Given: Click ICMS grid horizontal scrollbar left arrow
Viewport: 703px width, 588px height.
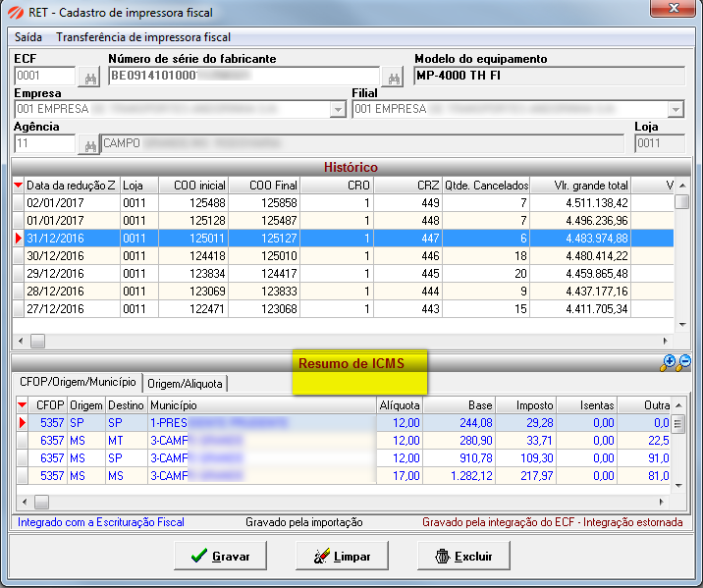Looking at the screenshot, I should click(25, 502).
